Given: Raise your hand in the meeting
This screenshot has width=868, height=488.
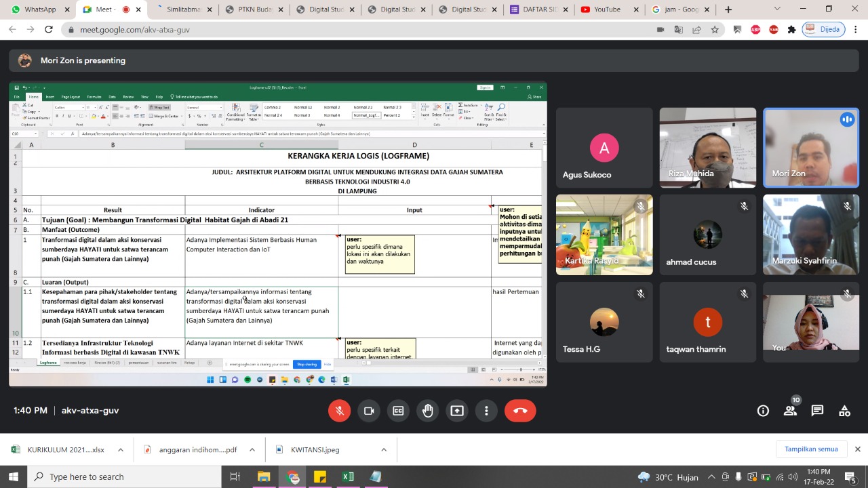Looking at the screenshot, I should (x=428, y=411).
